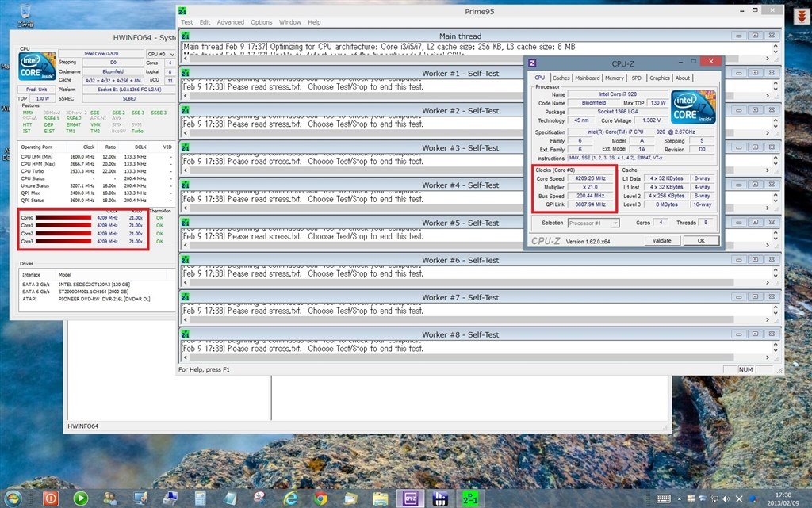This screenshot has height=508, width=812.
Task: Click the Intel Core i7 badge in CPU-Z
Action: tap(692, 105)
